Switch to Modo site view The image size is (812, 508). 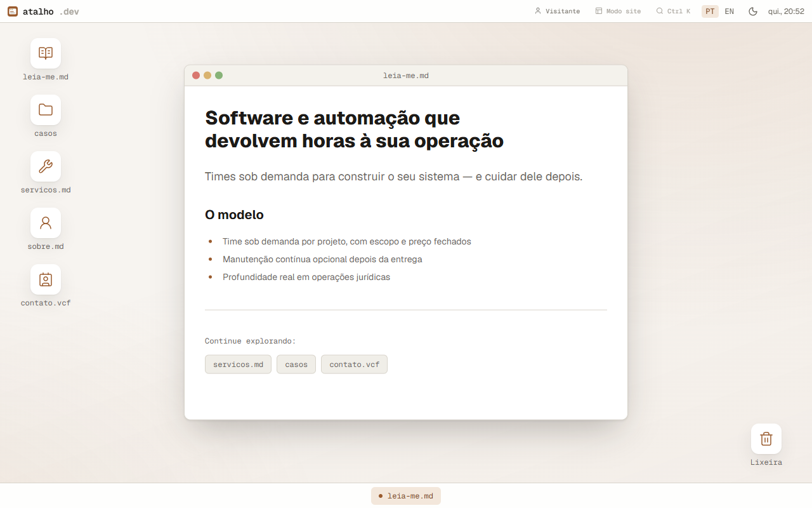618,11
